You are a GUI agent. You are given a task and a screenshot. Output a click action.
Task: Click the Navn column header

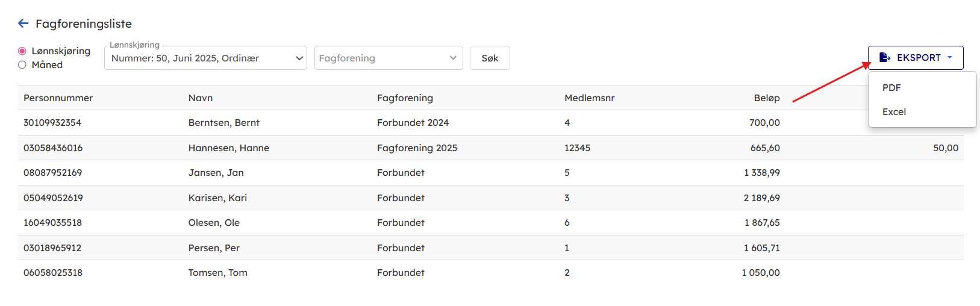[x=201, y=98]
